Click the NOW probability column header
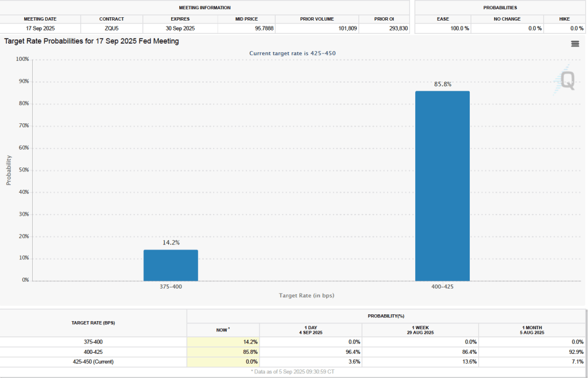This screenshot has width=588, height=378. coord(223,329)
